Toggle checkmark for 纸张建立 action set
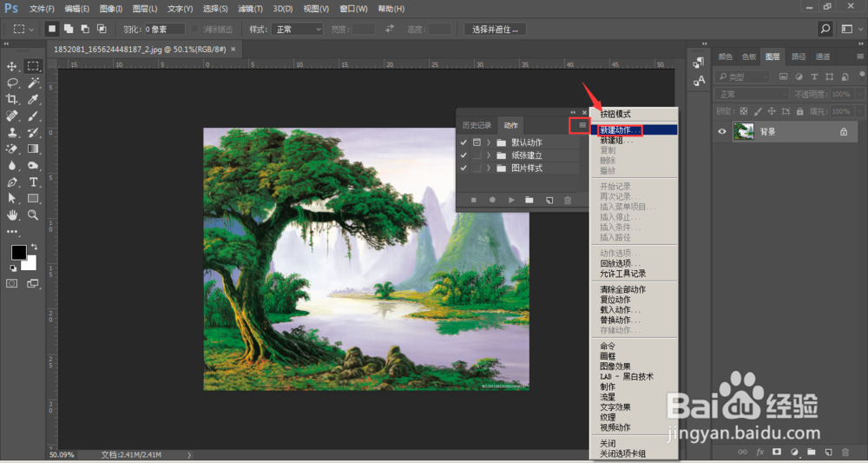The height and width of the screenshot is (463, 868). [464, 155]
